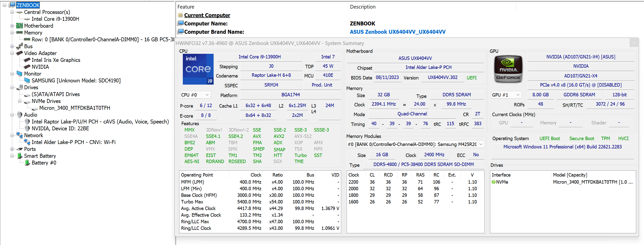Select the Base Clock (HFM) row
This screenshot has height=245, width=644.
point(260,195)
